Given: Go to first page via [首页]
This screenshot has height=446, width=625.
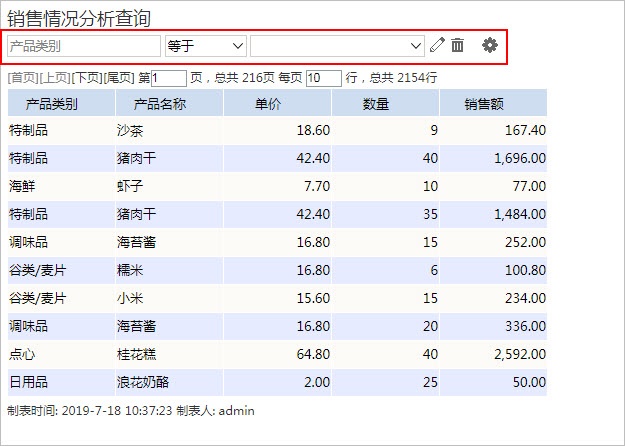Looking at the screenshot, I should (x=23, y=78).
